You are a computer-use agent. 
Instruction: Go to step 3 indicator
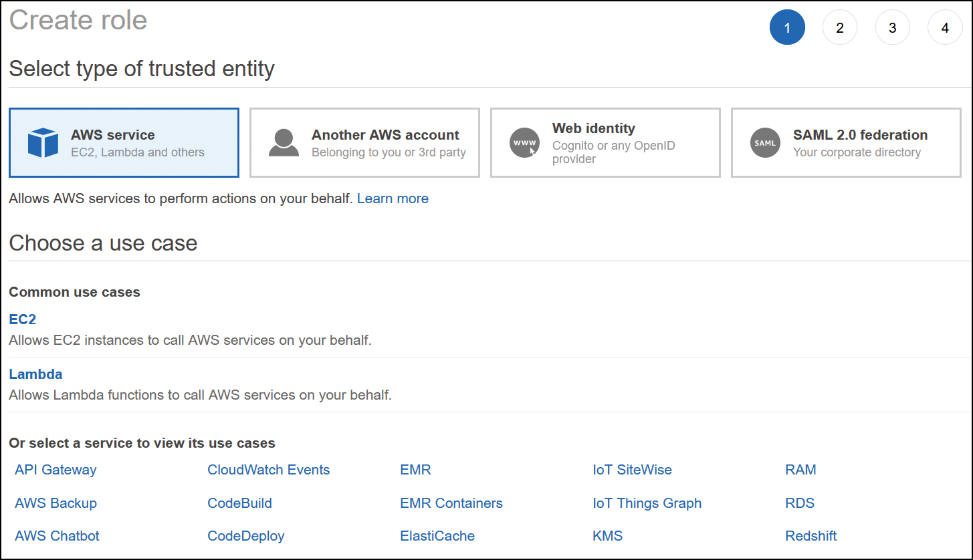pyautogui.click(x=892, y=27)
